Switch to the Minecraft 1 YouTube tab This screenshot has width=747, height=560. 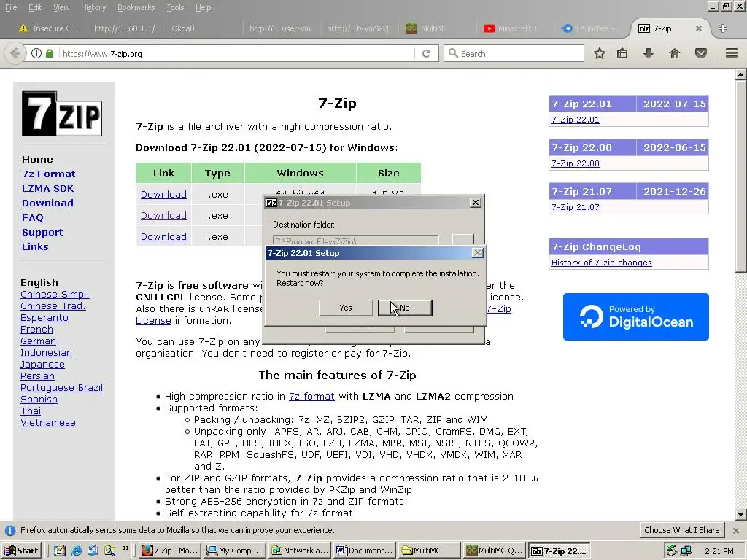click(x=514, y=28)
